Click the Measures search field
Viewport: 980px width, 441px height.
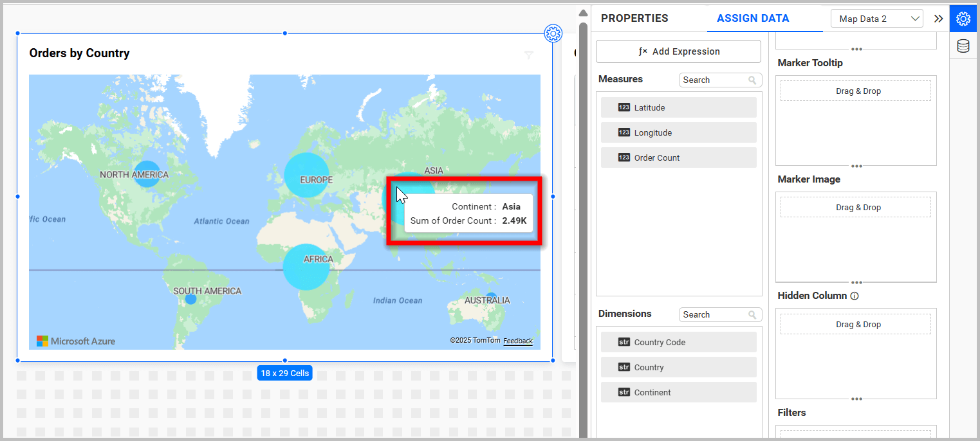[713, 80]
